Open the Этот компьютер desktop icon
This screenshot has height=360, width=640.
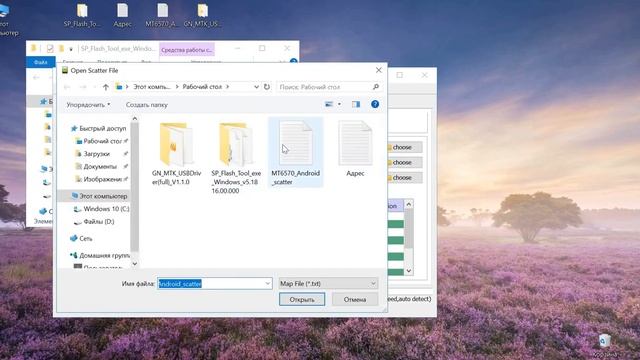pyautogui.click(x=6, y=20)
